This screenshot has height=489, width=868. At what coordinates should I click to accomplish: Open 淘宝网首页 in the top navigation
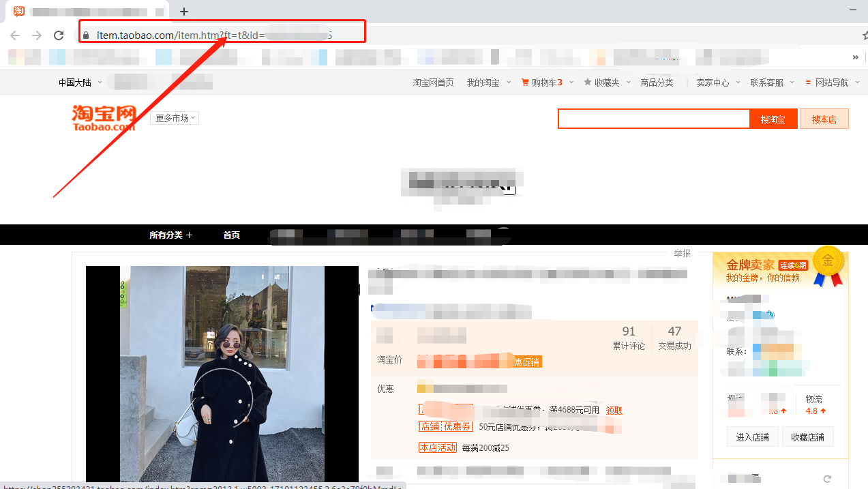coord(433,83)
